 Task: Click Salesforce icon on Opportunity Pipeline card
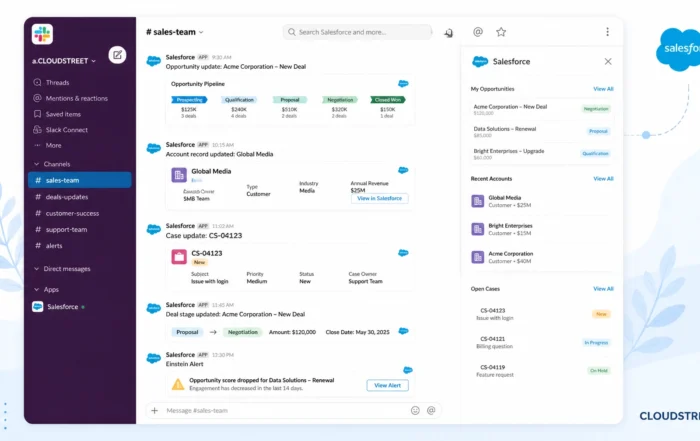(403, 83)
